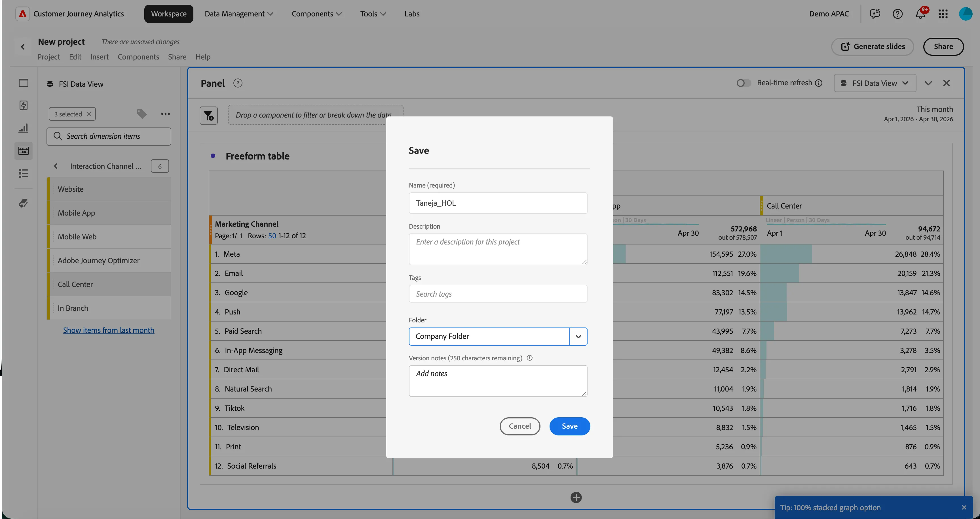Screen dimensions: 980x519
Task: Expand the Tools menu
Action: click(x=373, y=14)
